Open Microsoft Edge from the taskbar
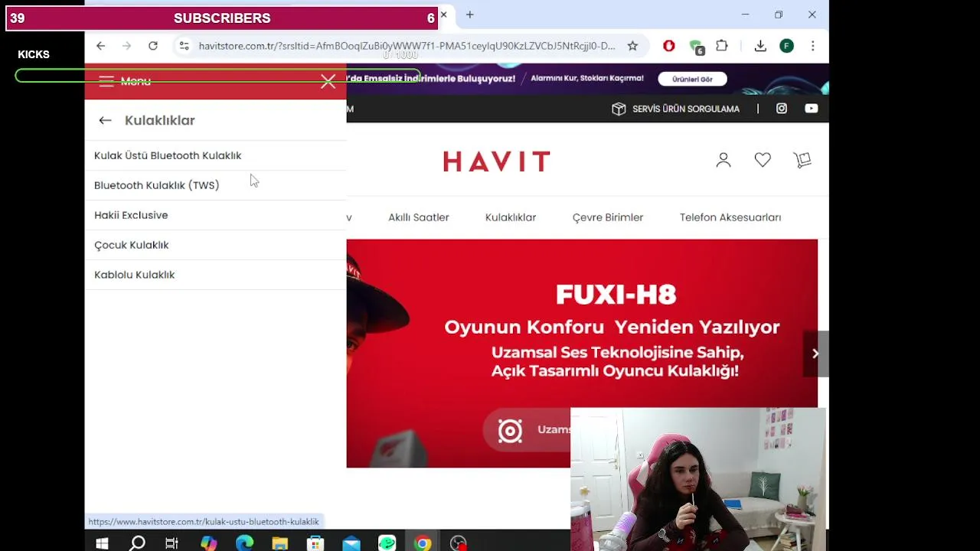This screenshot has width=980, height=551. pos(244,543)
